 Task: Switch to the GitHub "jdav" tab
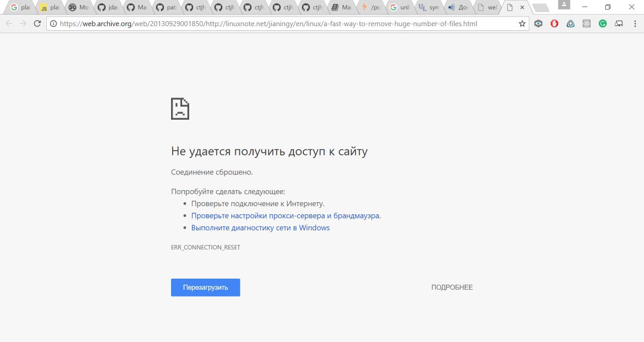tap(108, 8)
